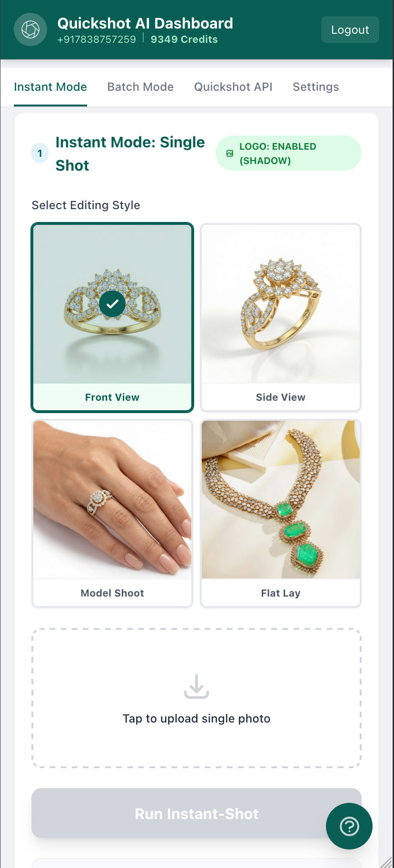Click the Logout button

[x=350, y=29]
